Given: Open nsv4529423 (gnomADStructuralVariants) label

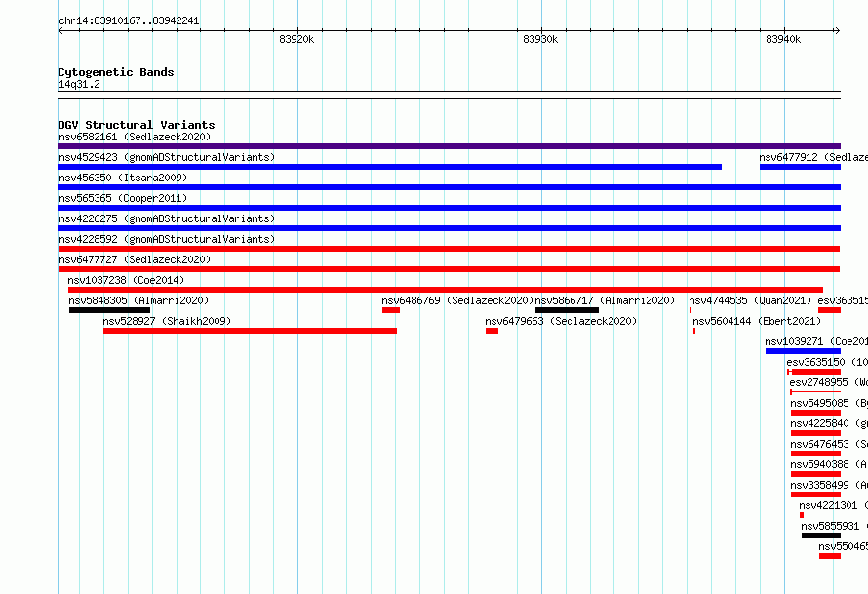Looking at the screenshot, I should pos(167,157).
